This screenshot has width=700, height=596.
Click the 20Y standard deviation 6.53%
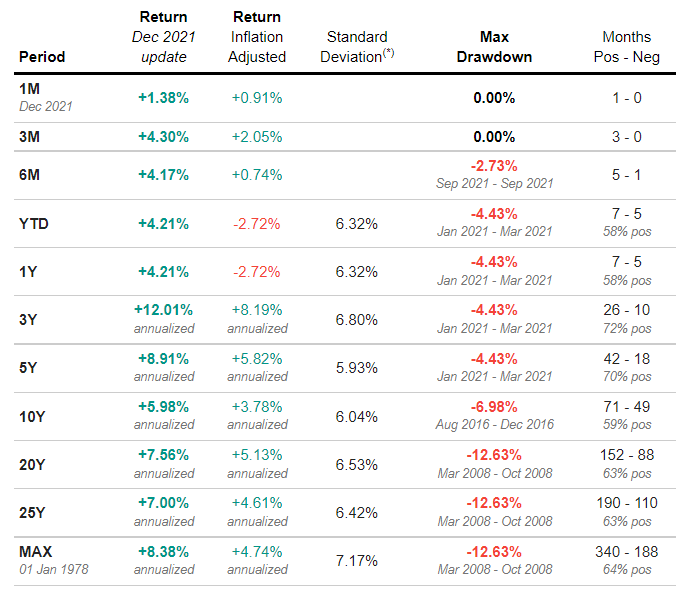pos(357,464)
